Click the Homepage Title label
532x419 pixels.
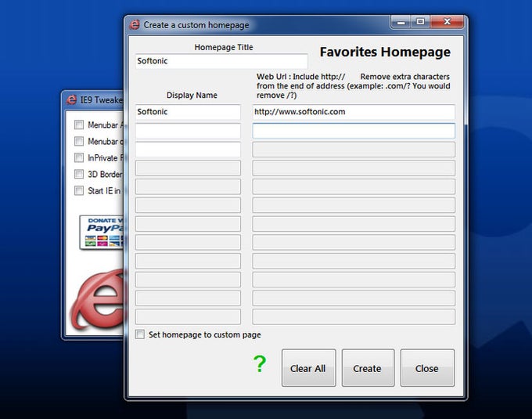click(x=224, y=47)
